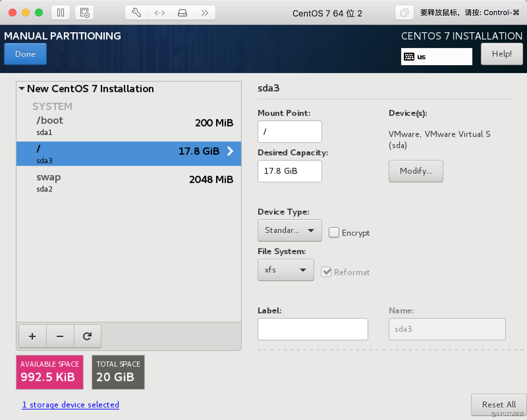Click the MANUAL PARTITIONING title
The height and width of the screenshot is (420, 527).
pyautogui.click(x=63, y=36)
